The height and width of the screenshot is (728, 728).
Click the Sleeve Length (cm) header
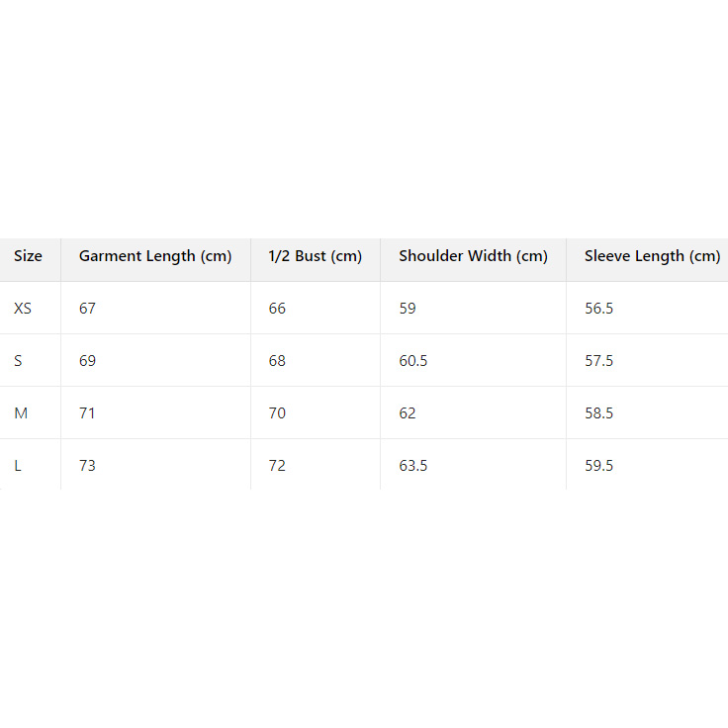(x=652, y=256)
